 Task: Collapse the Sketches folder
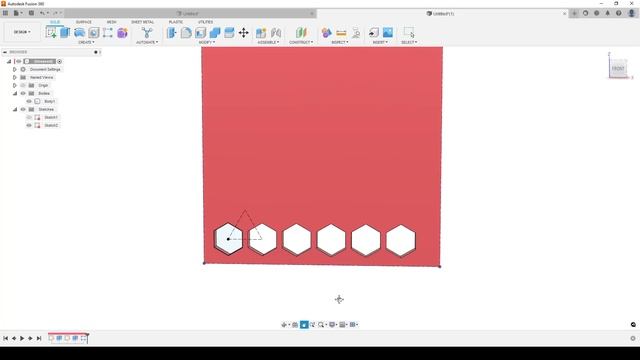pyautogui.click(x=15, y=109)
